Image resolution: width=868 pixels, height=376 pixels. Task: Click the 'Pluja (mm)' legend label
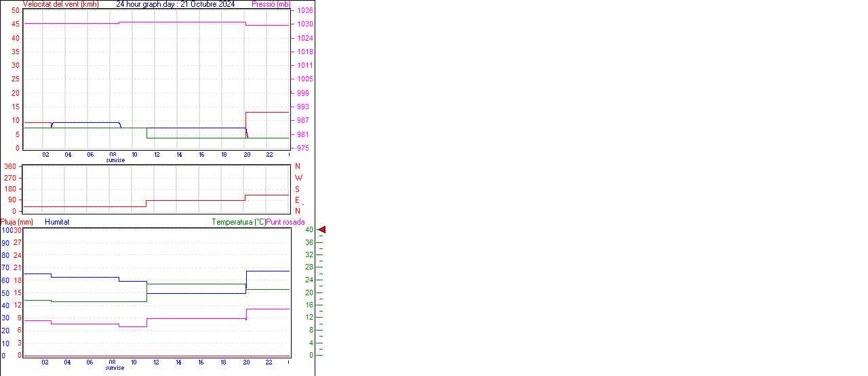tap(17, 222)
